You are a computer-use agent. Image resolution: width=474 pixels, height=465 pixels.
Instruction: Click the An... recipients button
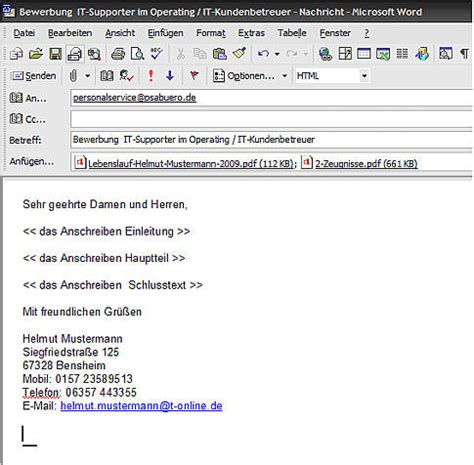pyautogui.click(x=28, y=98)
